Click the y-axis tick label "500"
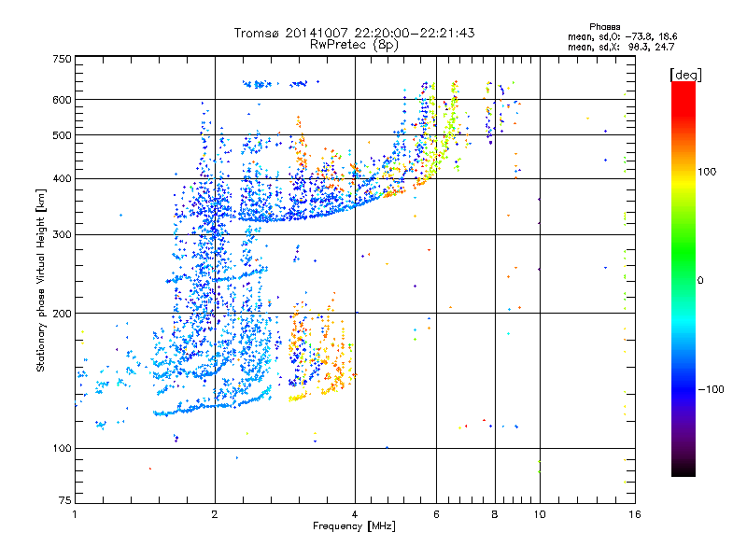Screen dimensions: 747x560 click(62, 135)
